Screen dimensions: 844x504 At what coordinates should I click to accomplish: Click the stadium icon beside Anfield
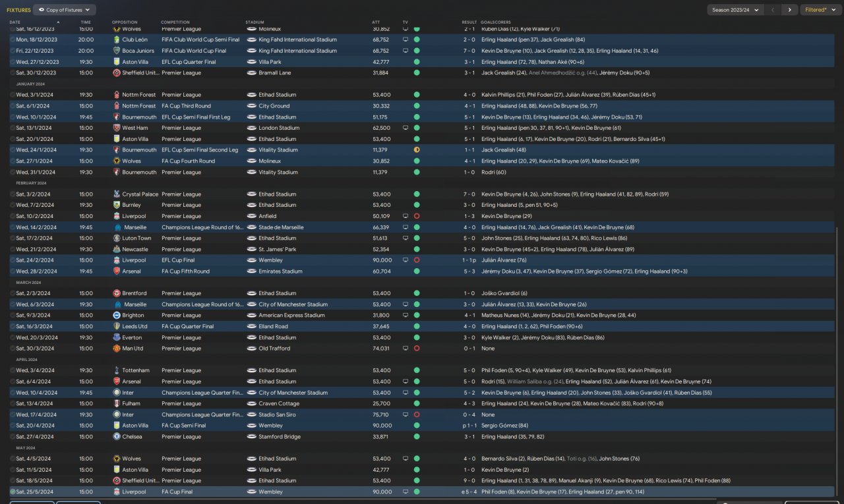251,216
